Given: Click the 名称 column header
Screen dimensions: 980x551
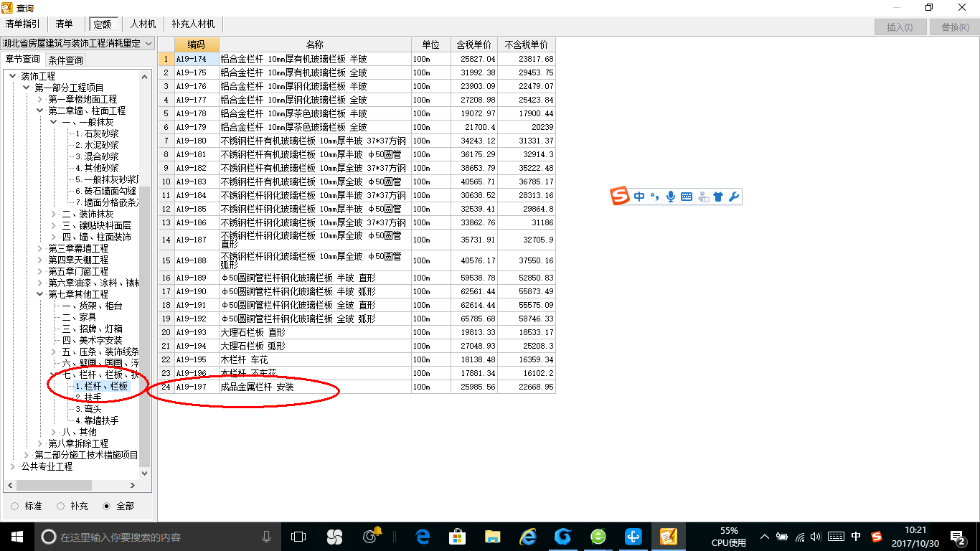Looking at the screenshot, I should tap(315, 44).
